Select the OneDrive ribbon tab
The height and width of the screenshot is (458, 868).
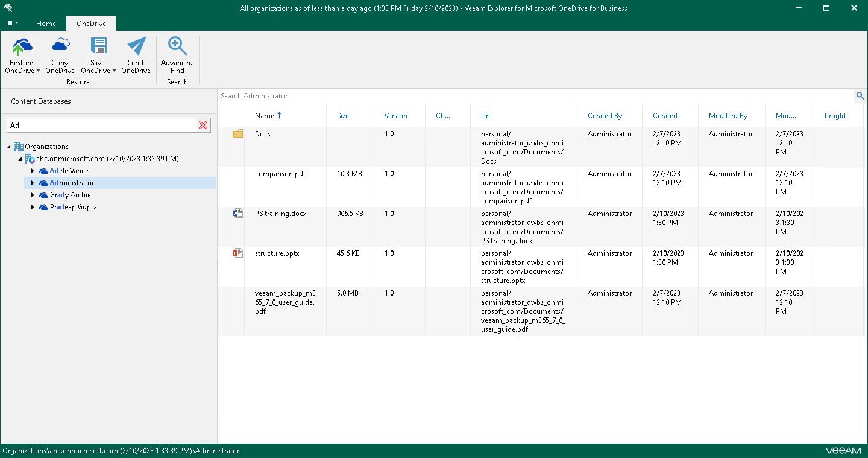(91, 24)
